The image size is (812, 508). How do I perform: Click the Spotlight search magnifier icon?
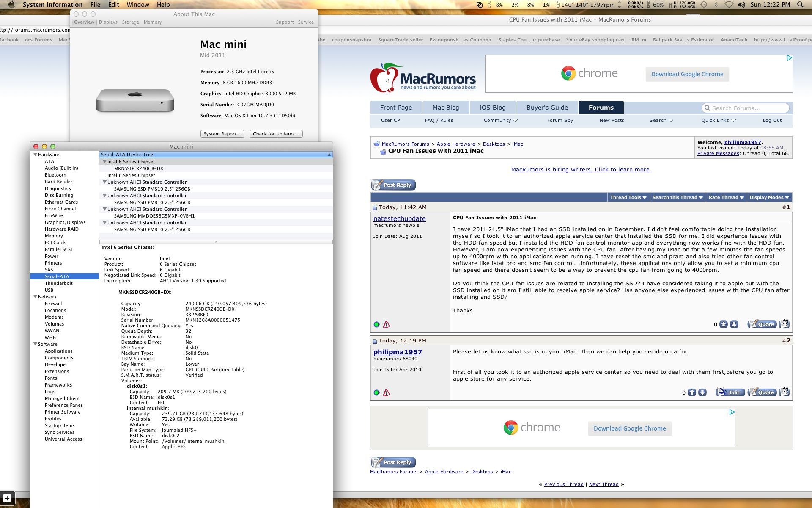(x=800, y=5)
